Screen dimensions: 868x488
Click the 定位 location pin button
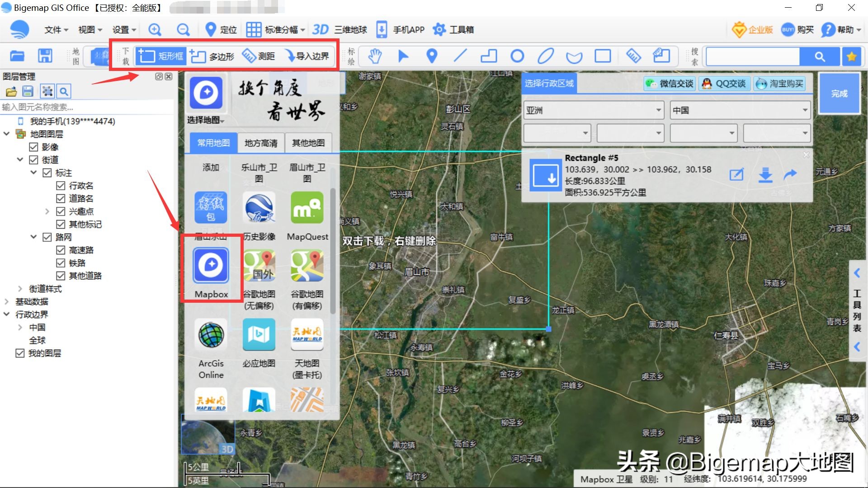[x=221, y=30]
